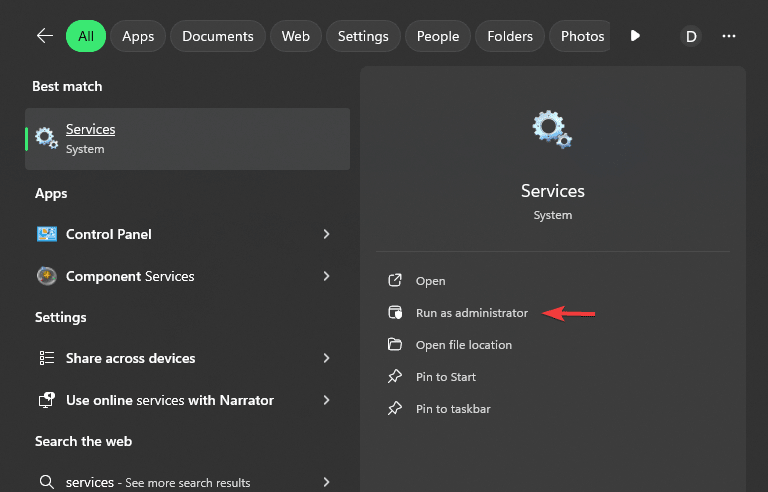
Task: Open Share across devices setting
Action: coord(188,358)
